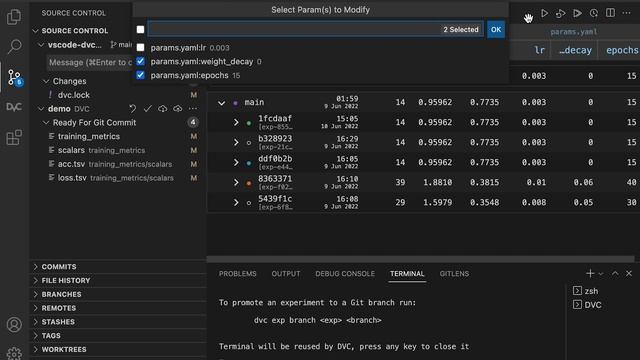Toggle the 8363371 experiment circle
This screenshot has width=640, height=360.
(249, 183)
